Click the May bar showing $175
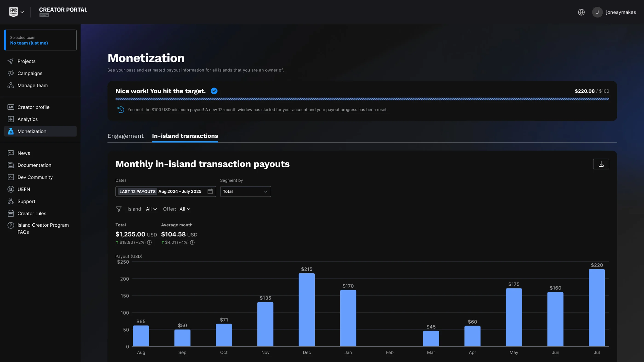 [x=514, y=317]
